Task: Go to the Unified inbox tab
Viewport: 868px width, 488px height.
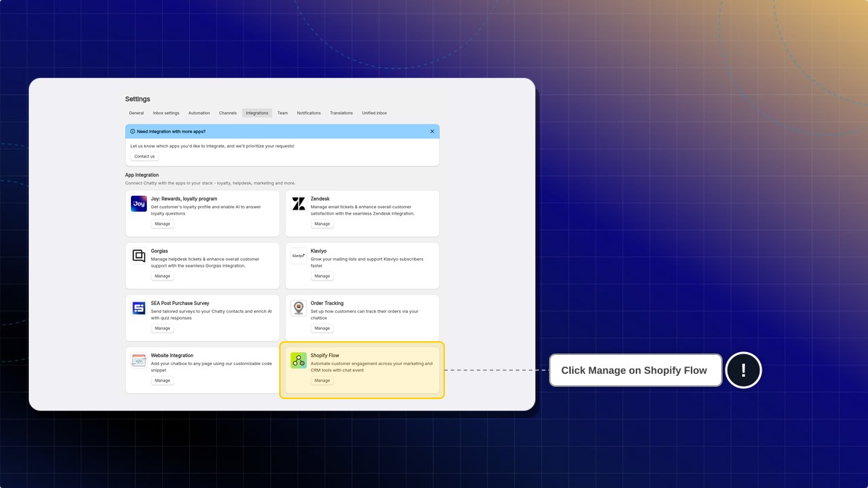Action: 375,113
